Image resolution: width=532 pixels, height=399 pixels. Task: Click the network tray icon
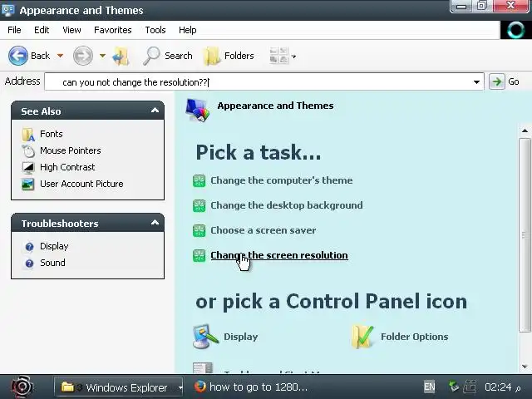point(454,387)
